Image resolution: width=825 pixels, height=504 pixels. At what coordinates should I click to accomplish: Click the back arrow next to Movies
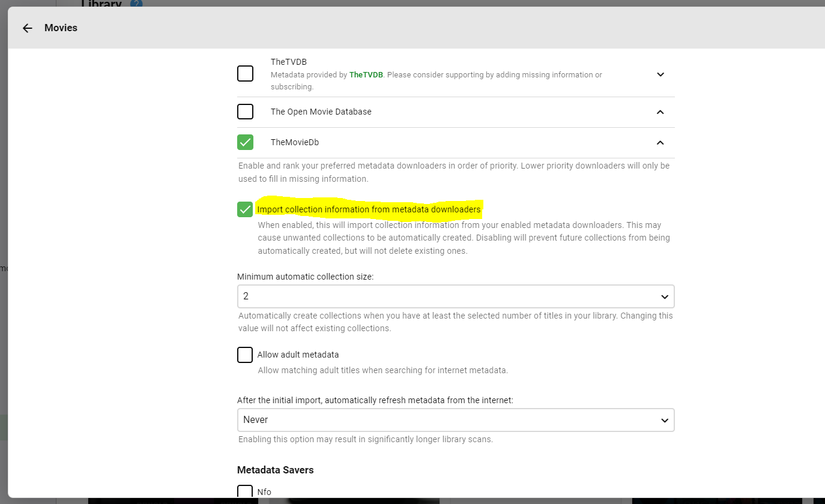[x=27, y=28]
